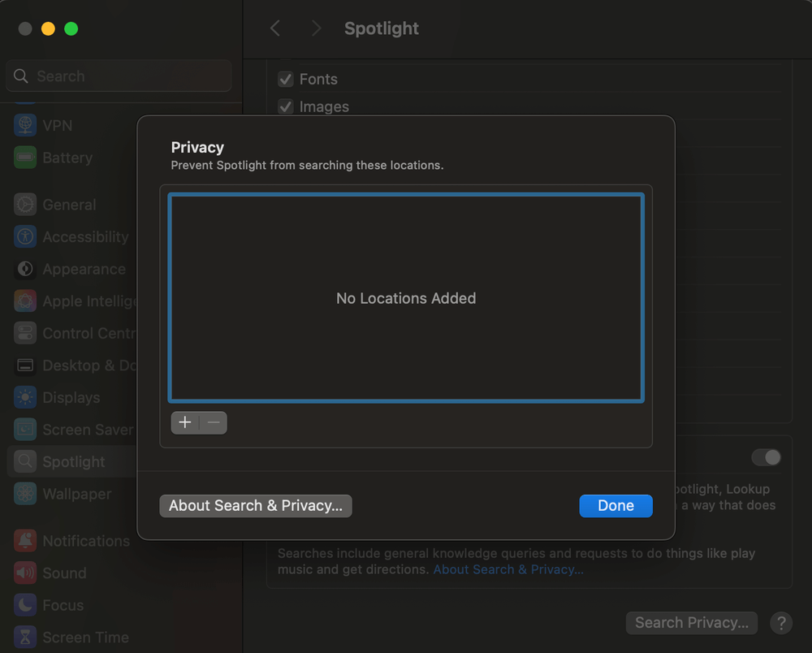Uncheck the Fonts checkbox

tap(285, 80)
